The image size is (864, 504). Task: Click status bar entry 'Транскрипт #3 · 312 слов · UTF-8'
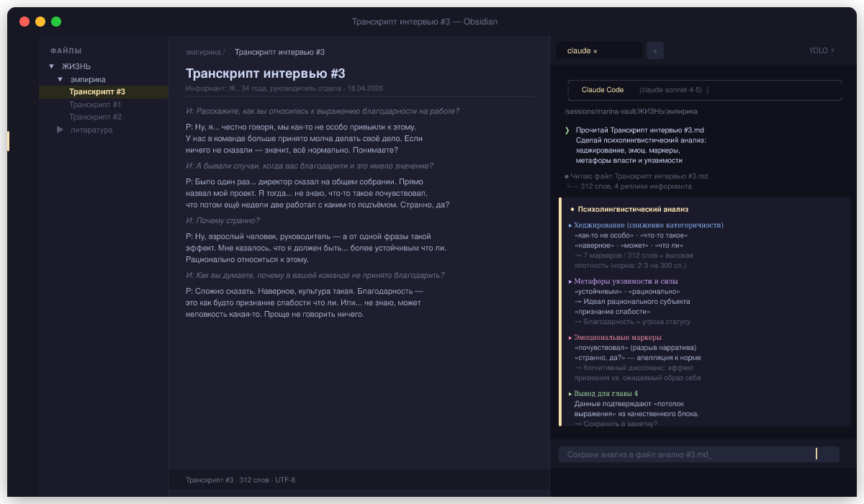240,480
